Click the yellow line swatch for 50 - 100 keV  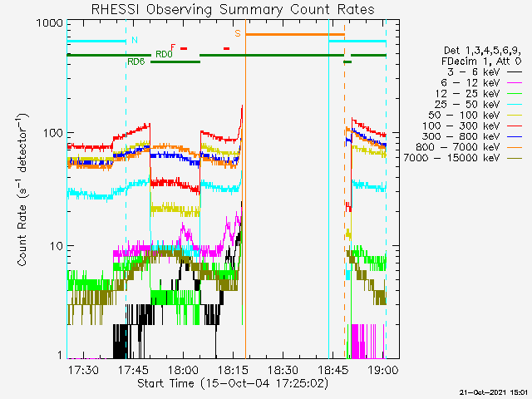(x=515, y=116)
